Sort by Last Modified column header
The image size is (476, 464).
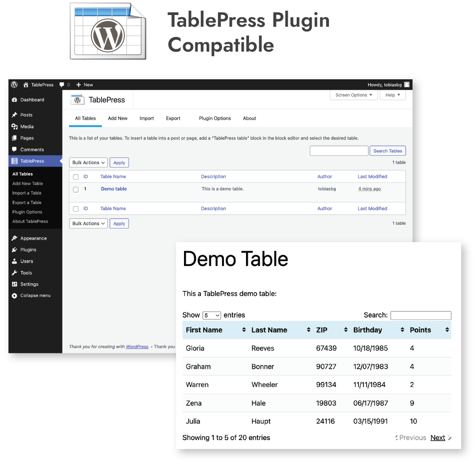[372, 176]
